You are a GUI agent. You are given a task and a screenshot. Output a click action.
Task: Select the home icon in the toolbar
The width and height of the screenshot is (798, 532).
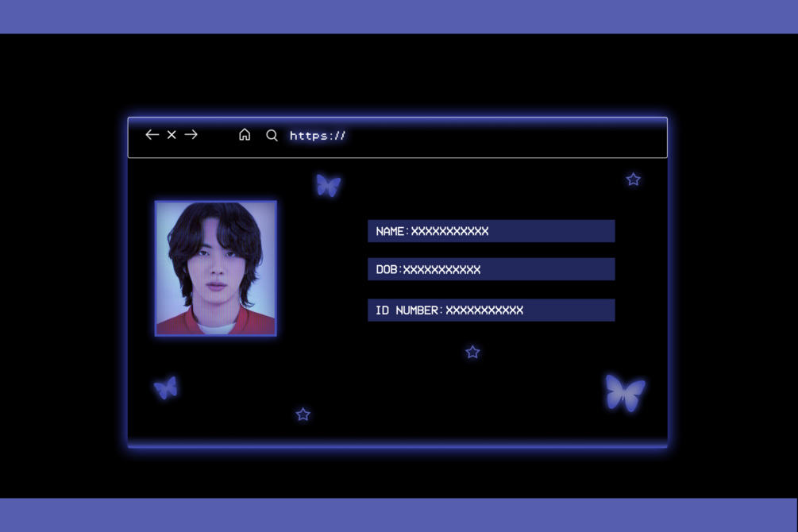click(245, 135)
